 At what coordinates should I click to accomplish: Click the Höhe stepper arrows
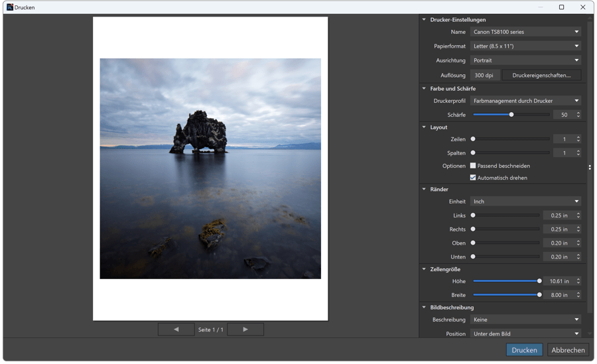(578, 281)
